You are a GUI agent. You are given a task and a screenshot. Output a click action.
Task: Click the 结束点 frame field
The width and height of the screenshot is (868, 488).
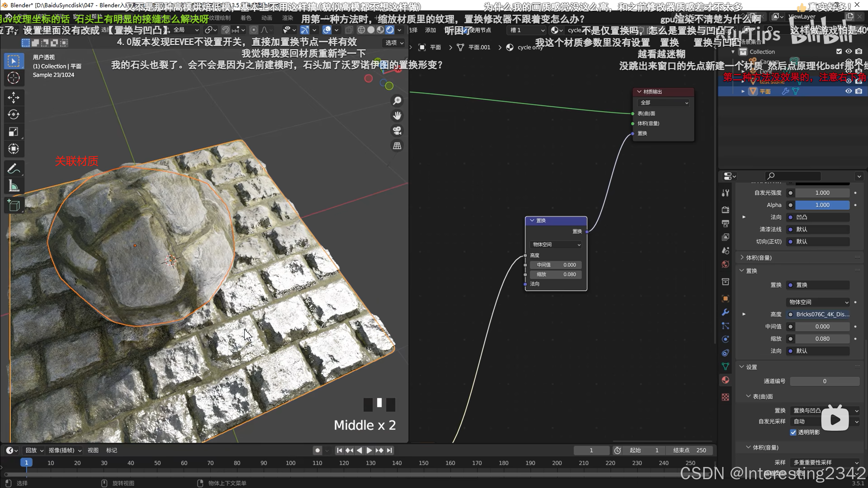pos(690,450)
